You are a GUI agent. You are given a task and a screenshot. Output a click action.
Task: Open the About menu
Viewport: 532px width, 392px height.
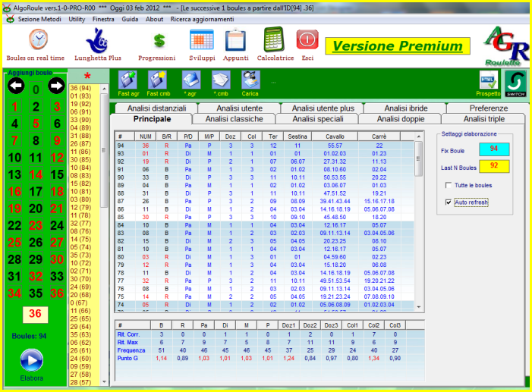tap(154, 19)
